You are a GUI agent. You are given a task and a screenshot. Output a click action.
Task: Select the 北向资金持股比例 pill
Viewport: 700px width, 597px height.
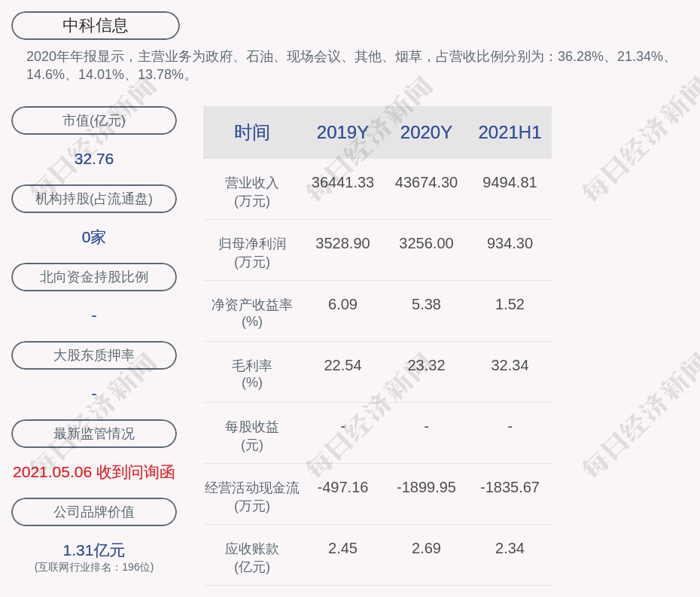point(94,277)
